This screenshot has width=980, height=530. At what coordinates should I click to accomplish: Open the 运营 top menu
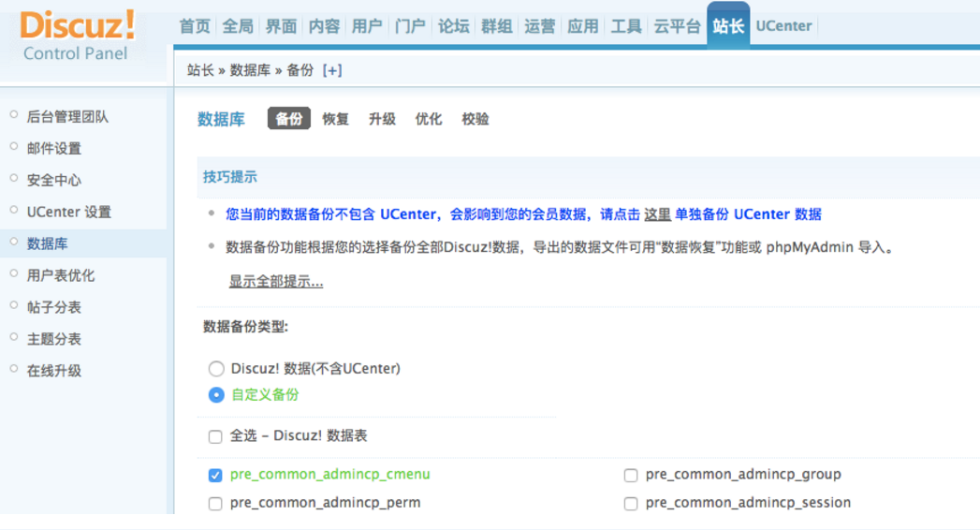[540, 26]
